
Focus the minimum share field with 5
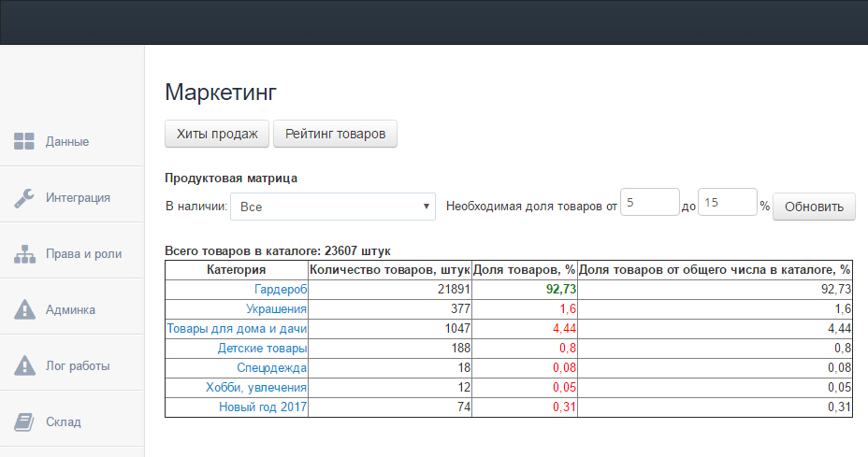pos(648,203)
